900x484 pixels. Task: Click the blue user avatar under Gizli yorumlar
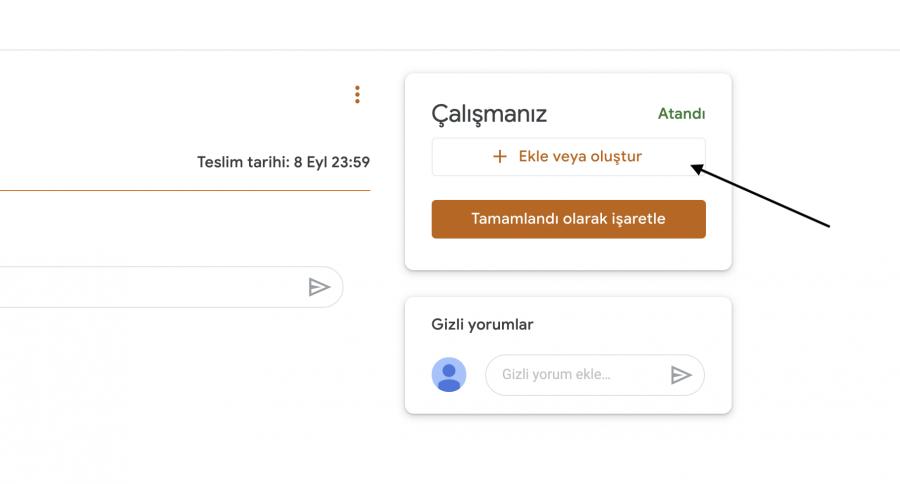(x=449, y=375)
